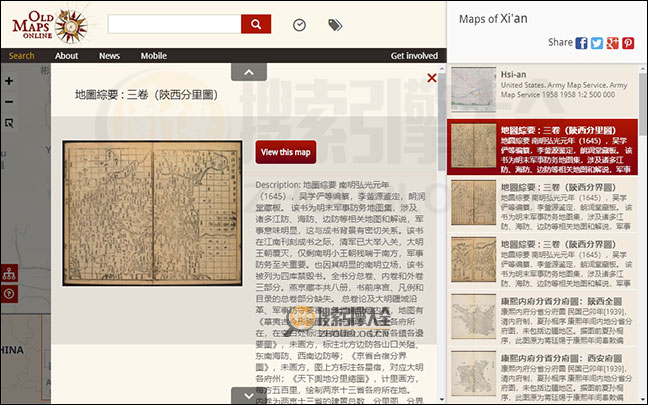Open the tags icon

335,25
